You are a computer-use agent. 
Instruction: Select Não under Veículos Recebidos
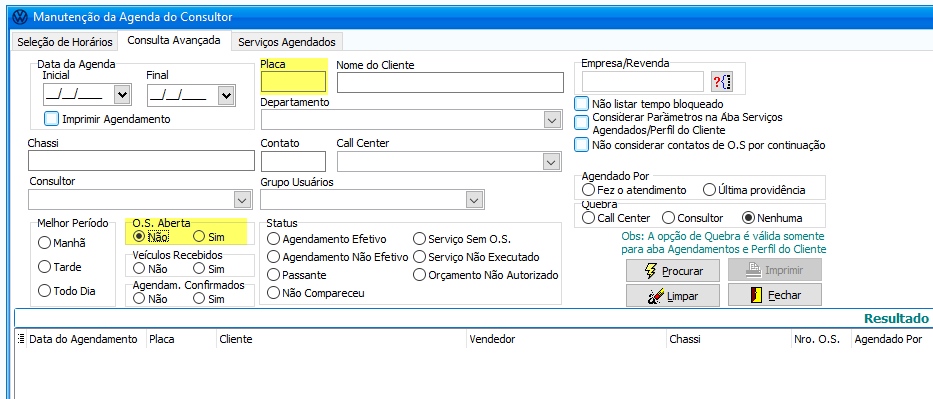click(139, 268)
